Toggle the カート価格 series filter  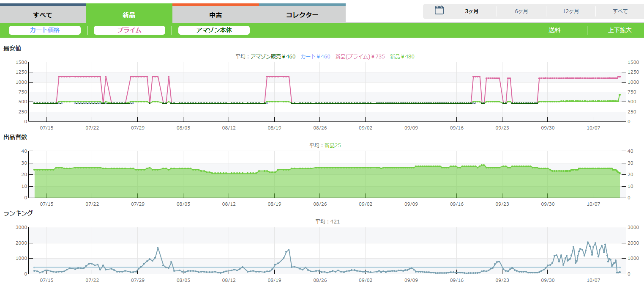pos(45,30)
